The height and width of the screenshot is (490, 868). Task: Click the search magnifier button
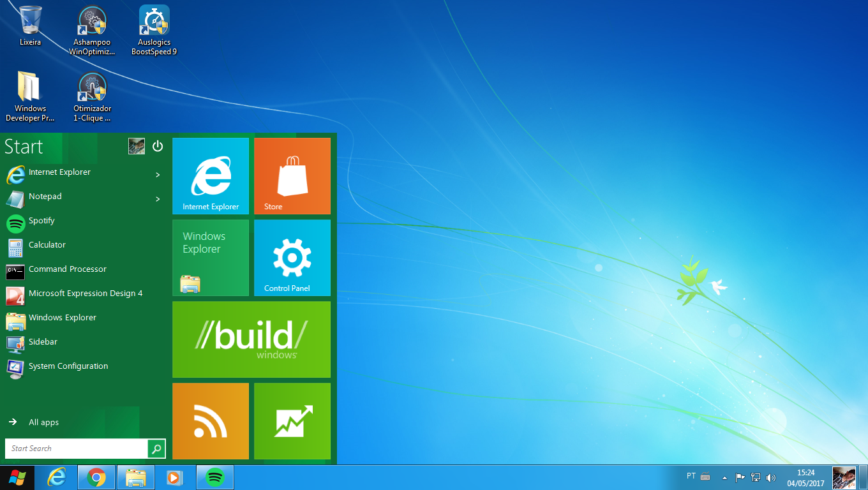point(156,449)
